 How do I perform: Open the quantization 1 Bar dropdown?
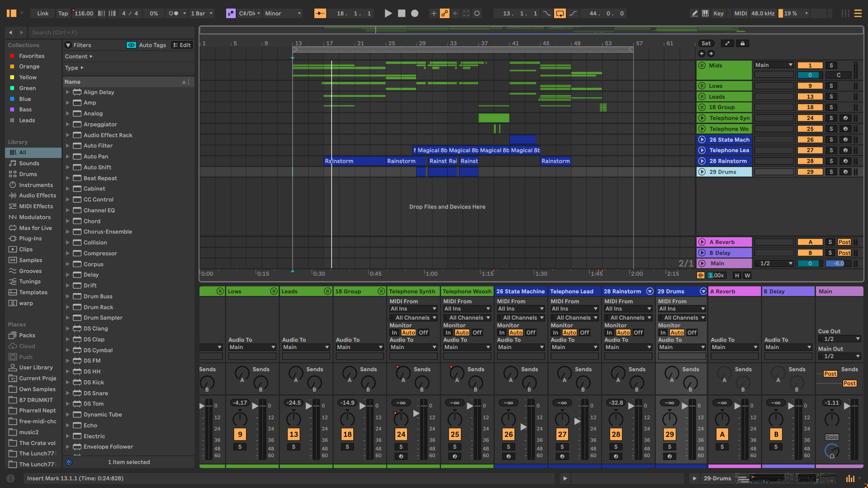tap(202, 14)
